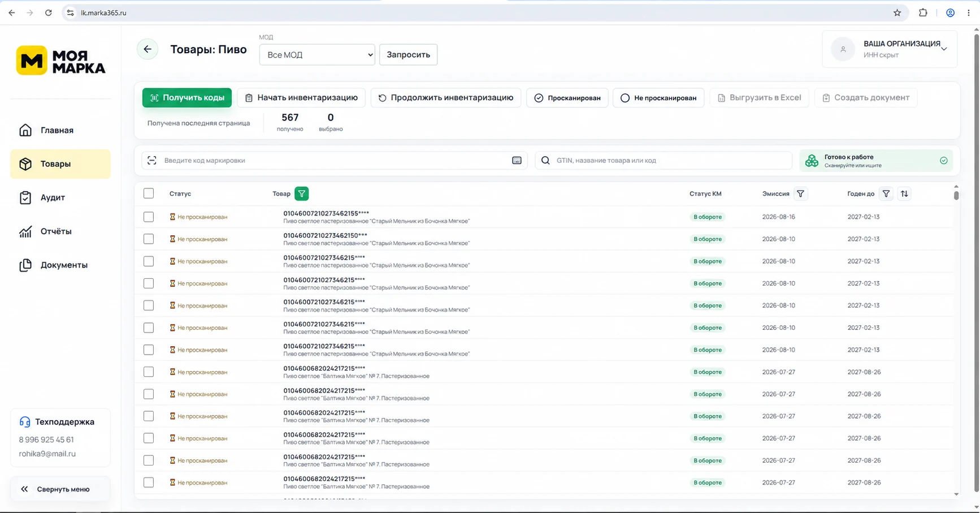Start inventory with Начать инвентаризацию

pyautogui.click(x=301, y=98)
